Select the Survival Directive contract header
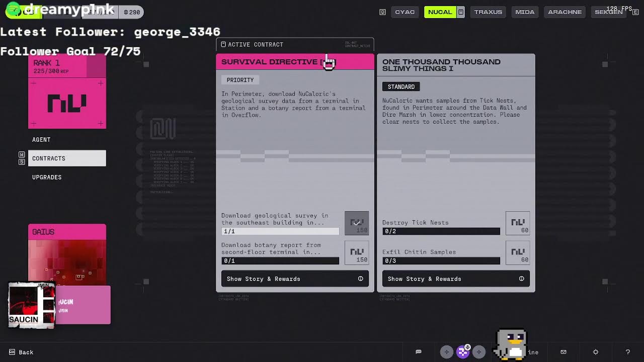Viewport: 644px width, 362px height. click(x=295, y=62)
